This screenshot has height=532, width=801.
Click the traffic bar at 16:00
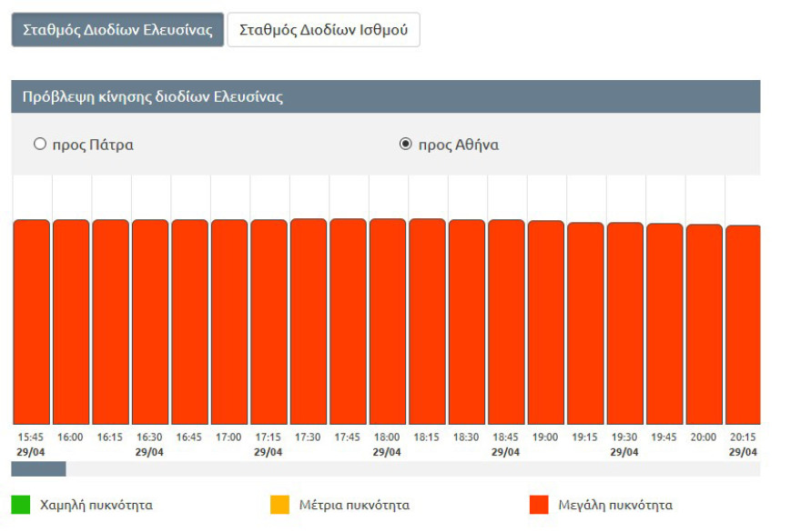[71, 321]
